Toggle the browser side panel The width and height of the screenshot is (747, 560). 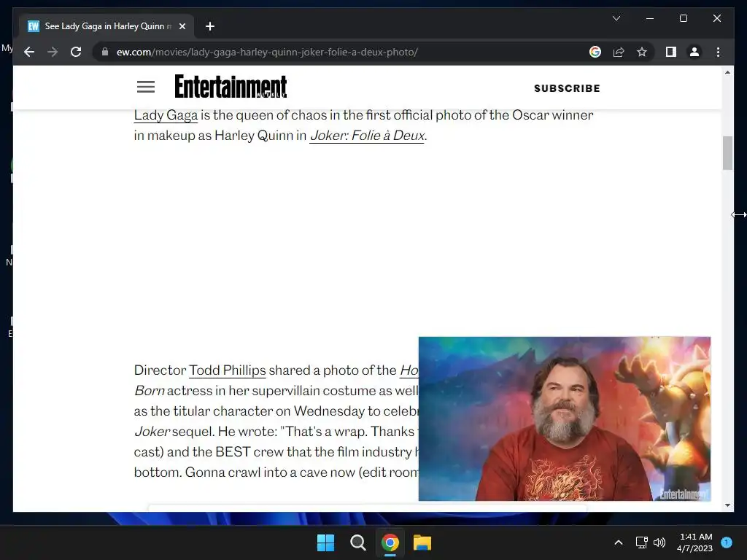coord(671,52)
